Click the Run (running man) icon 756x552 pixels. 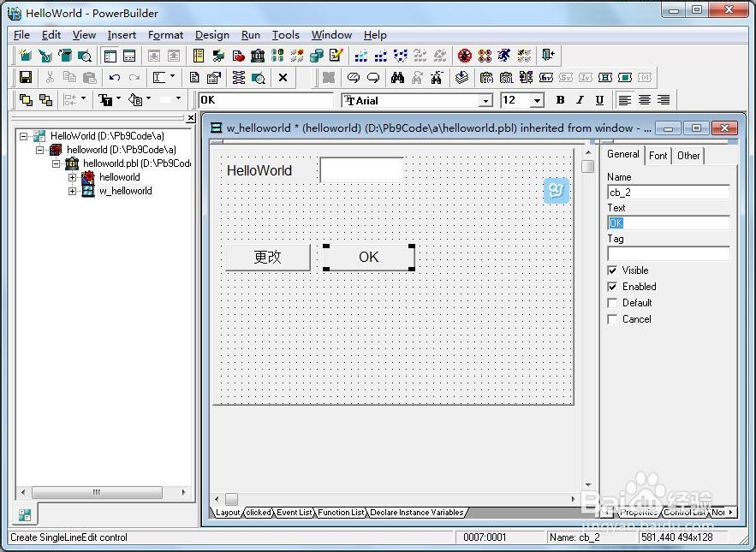pyautogui.click(x=504, y=56)
